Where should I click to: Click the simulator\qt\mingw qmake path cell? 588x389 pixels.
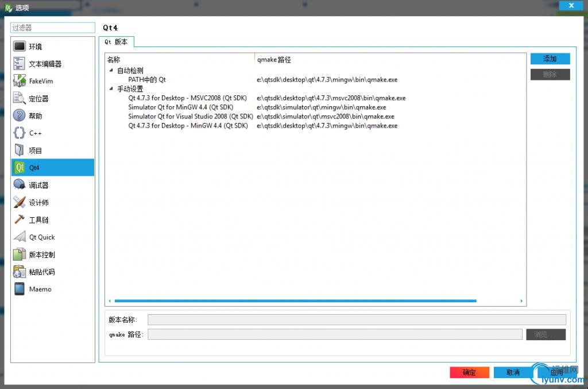click(322, 107)
